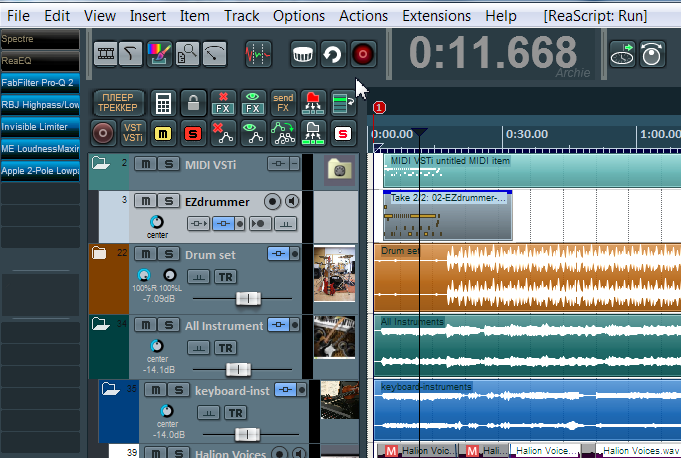This screenshot has width=681, height=458.
Task: Click the keyboard-inst volume fader
Action: coord(247,434)
